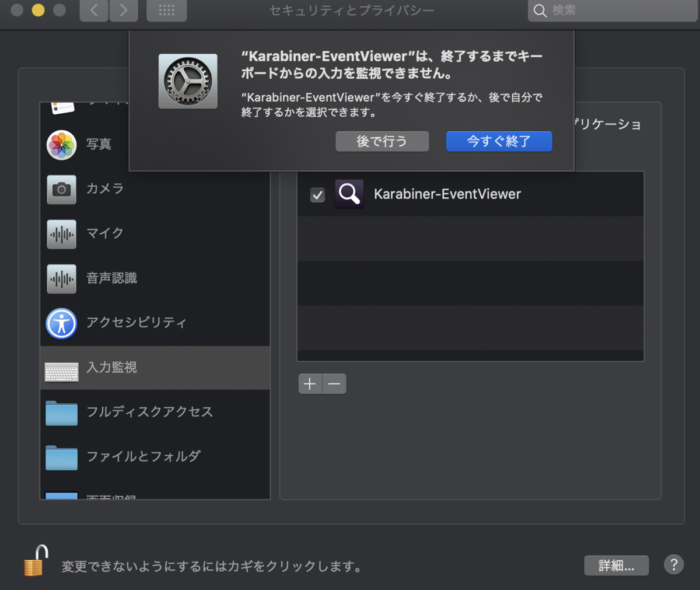Select アクセシビリティ in the sidebar
Viewport: 700px width, 590px height.
(x=155, y=323)
